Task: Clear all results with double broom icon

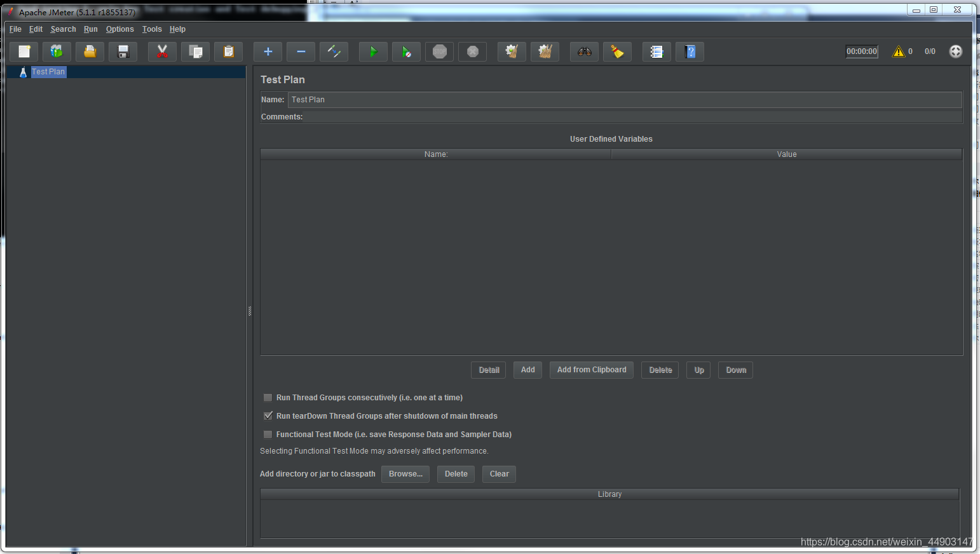Action: 545,51
